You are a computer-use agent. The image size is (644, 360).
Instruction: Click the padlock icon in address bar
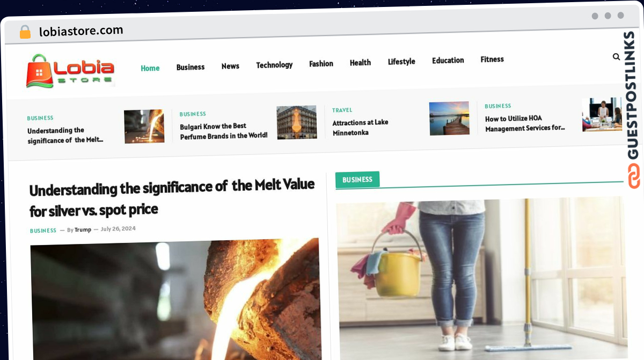pos(25,32)
